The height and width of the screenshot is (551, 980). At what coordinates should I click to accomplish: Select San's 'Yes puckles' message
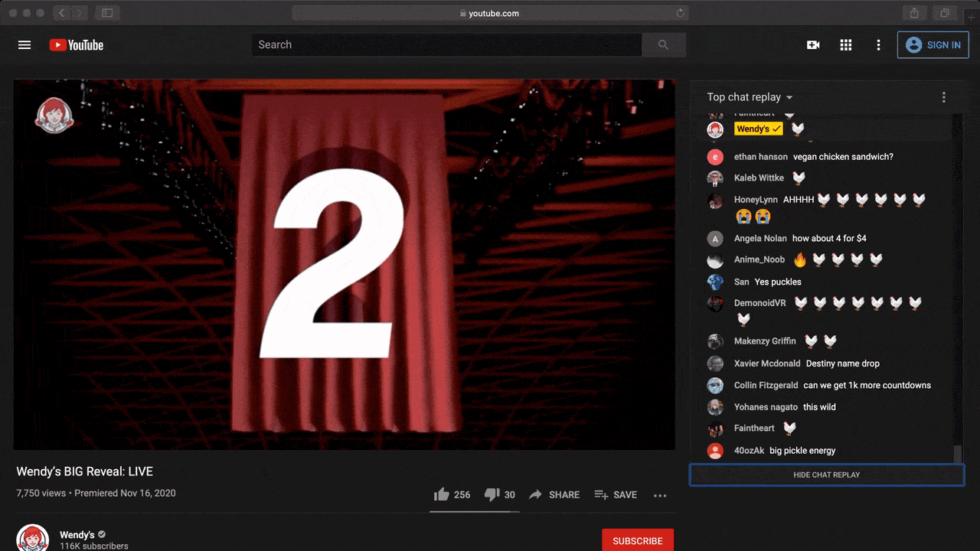(x=778, y=282)
